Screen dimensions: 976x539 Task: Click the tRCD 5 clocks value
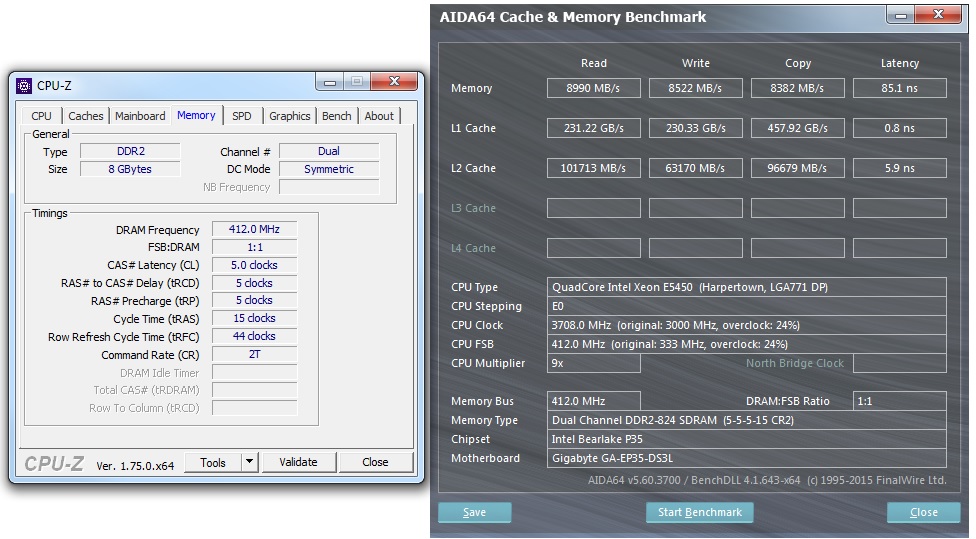coord(254,283)
